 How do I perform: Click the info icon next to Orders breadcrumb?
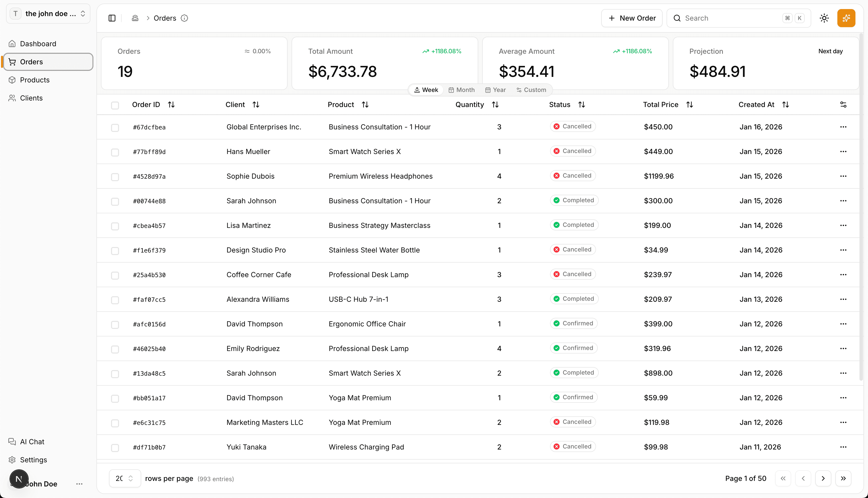[184, 18]
